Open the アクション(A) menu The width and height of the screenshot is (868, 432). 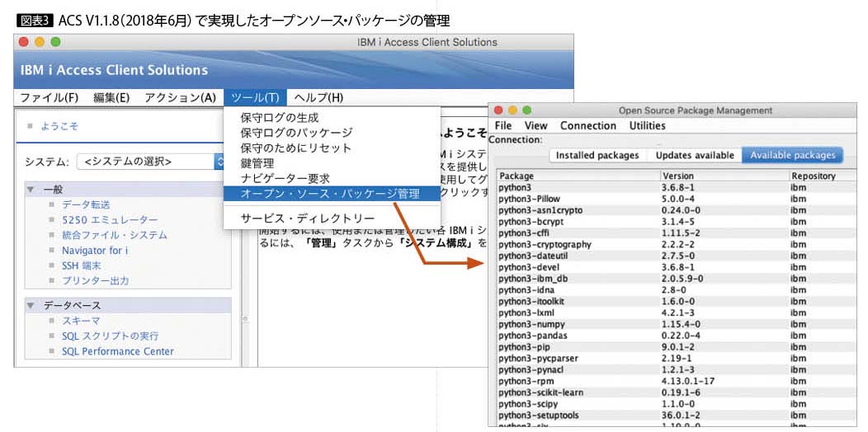pos(180,97)
